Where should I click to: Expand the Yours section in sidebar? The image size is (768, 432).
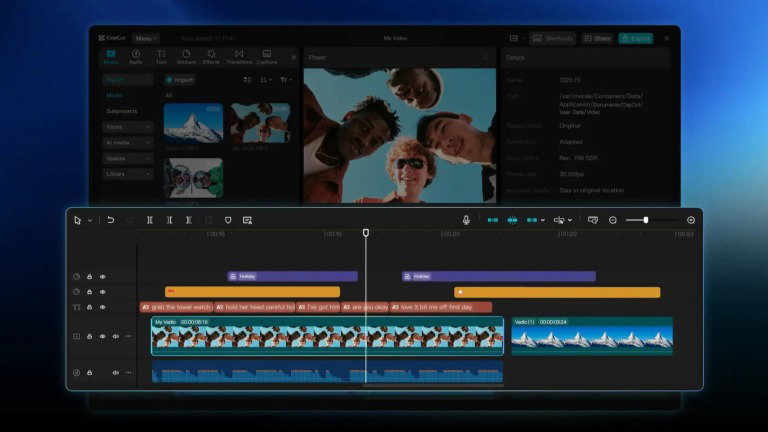(128, 127)
